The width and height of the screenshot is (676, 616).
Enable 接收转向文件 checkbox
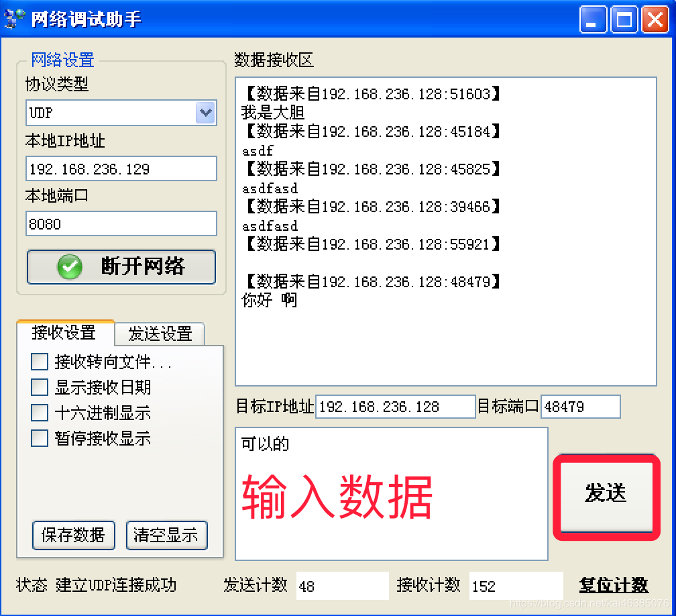[39, 362]
